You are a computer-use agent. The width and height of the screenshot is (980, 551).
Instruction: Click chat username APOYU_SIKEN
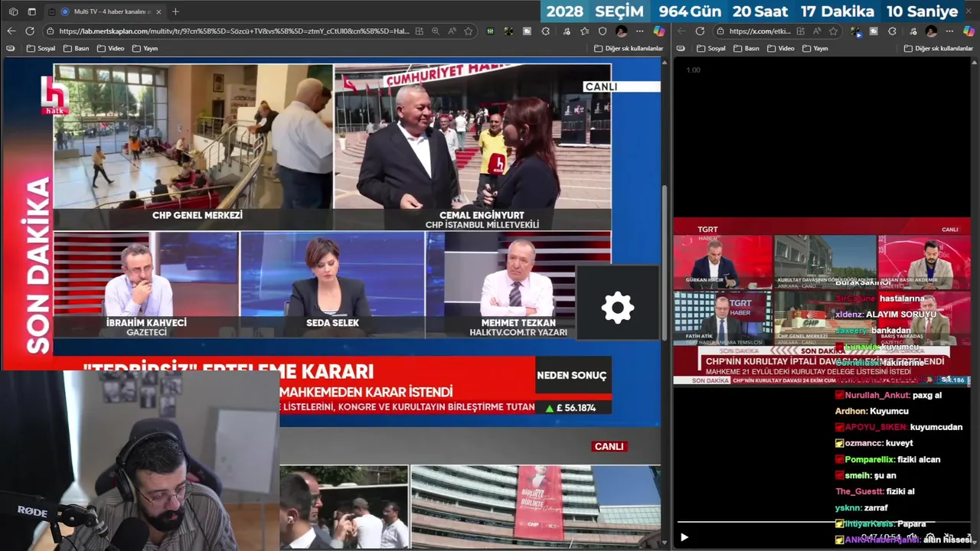click(x=876, y=427)
